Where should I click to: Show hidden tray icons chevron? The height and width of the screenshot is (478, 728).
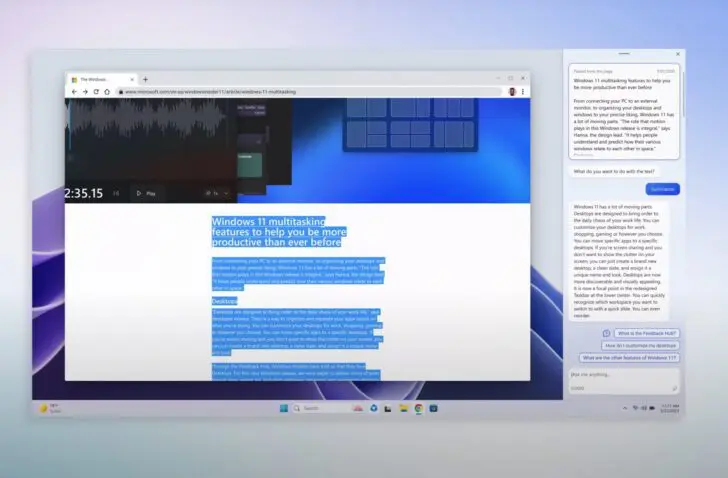625,408
